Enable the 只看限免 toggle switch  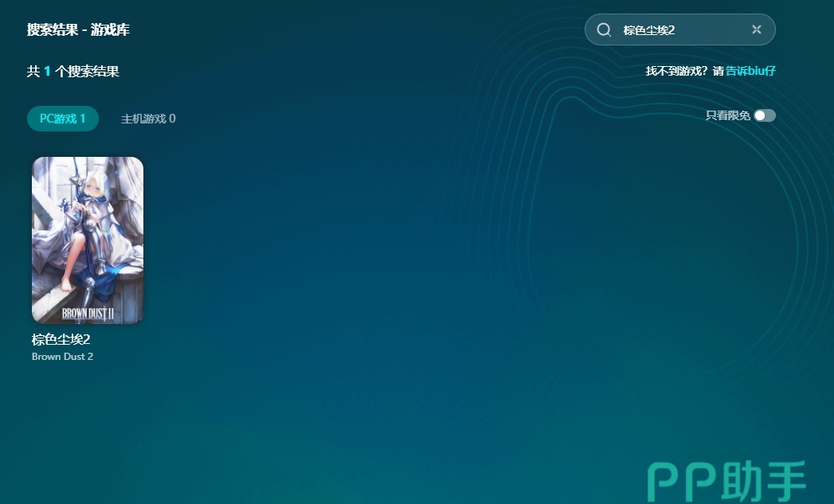764,115
